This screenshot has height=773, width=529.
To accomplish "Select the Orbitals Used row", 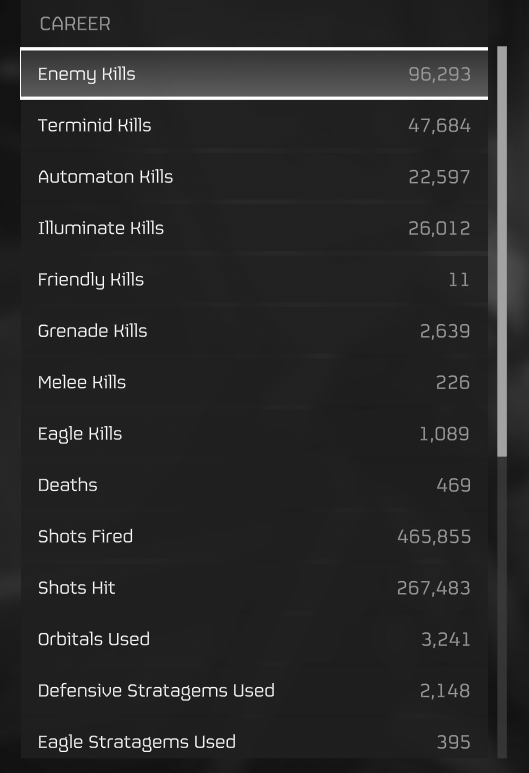I will [254, 639].
